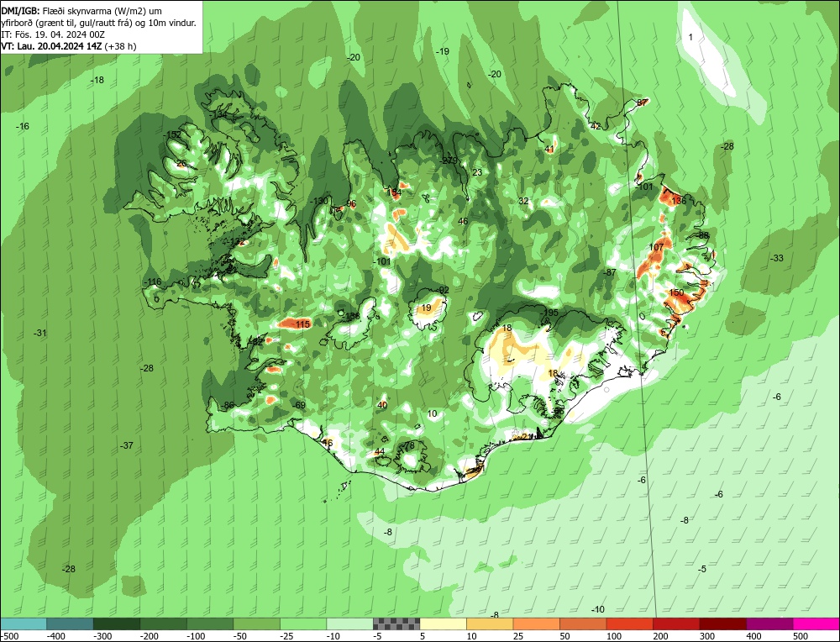The height and width of the screenshot is (642, 840).
Task: Click the light teal legend swatch above -500
Action: pos(24,624)
